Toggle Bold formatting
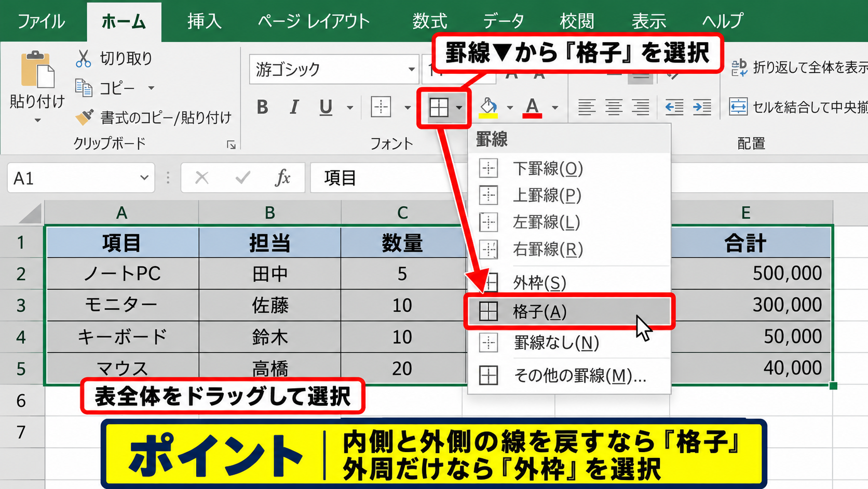 click(x=263, y=108)
